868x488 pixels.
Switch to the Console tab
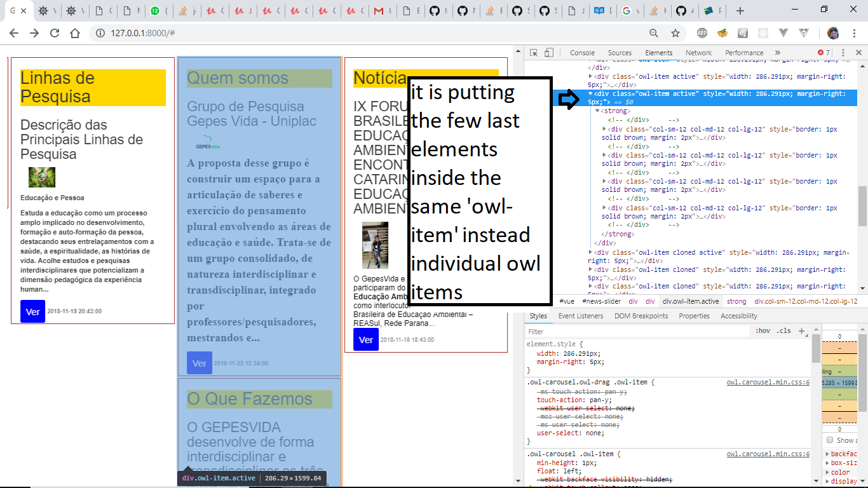pos(582,53)
